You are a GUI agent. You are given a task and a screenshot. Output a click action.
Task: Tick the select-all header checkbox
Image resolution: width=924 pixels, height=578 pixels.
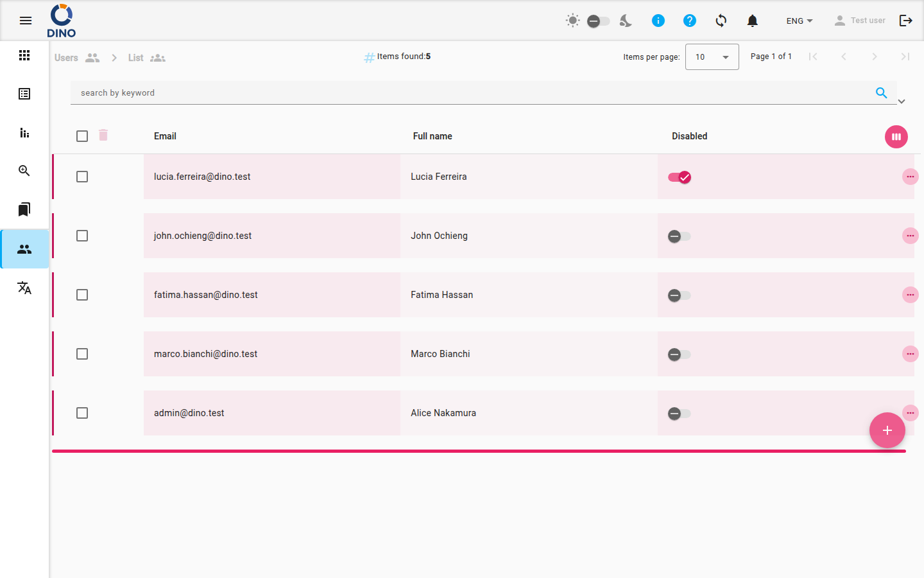point(82,136)
